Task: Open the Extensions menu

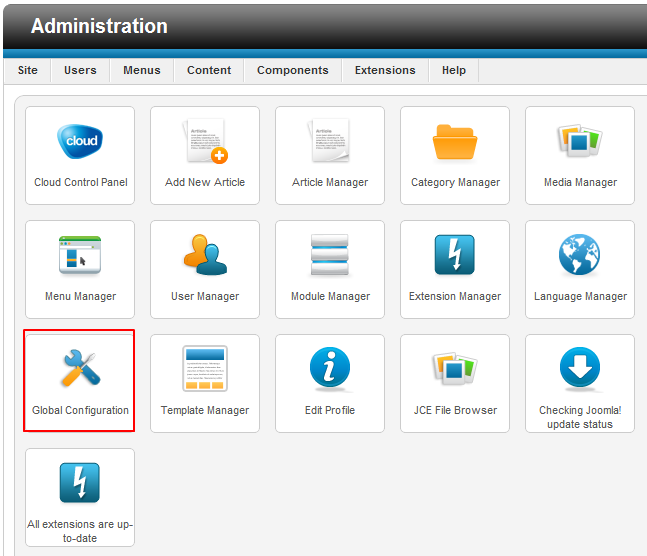Action: coord(385,71)
